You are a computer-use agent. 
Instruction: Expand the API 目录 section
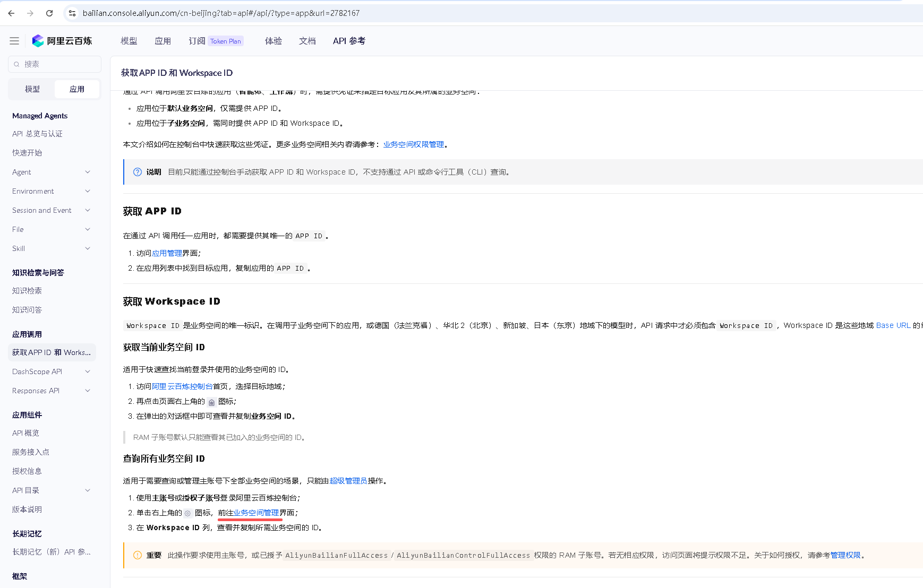(88, 490)
